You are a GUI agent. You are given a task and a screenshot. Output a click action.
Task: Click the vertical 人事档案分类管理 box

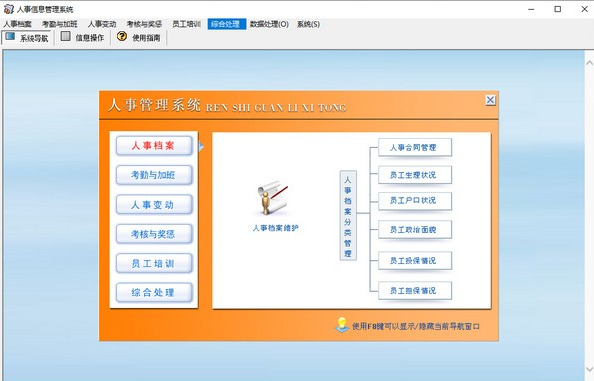coord(348,215)
